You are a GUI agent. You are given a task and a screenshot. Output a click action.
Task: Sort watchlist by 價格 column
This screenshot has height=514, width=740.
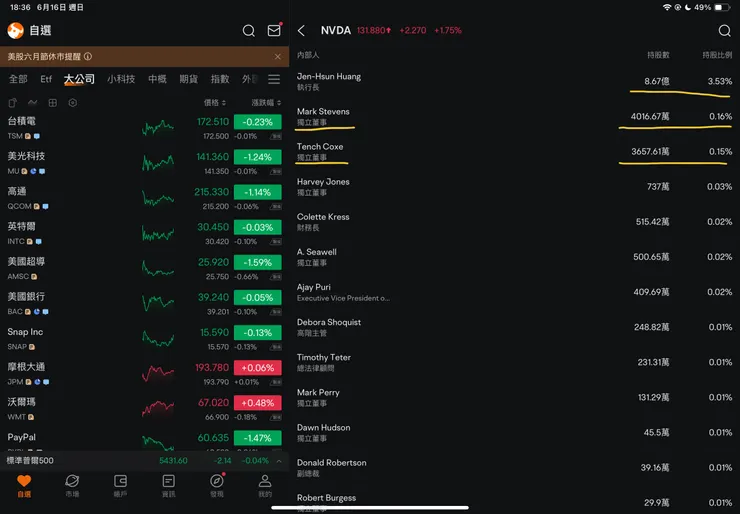(215, 102)
